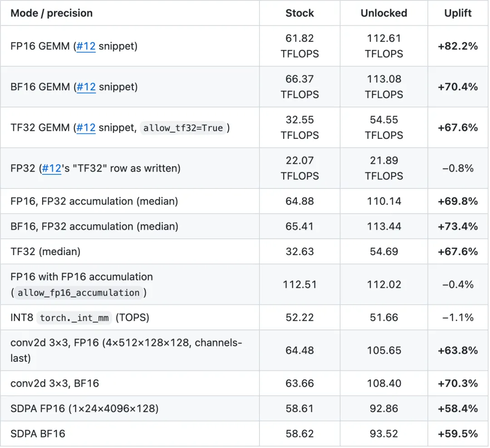This screenshot has height=448, width=490.
Task: Open the #12 link in FP16 GEMM row
Action: click(x=86, y=46)
